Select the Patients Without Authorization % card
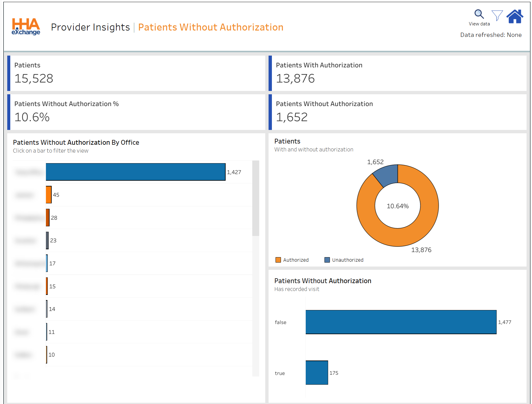This screenshot has width=532, height=404. [x=136, y=112]
